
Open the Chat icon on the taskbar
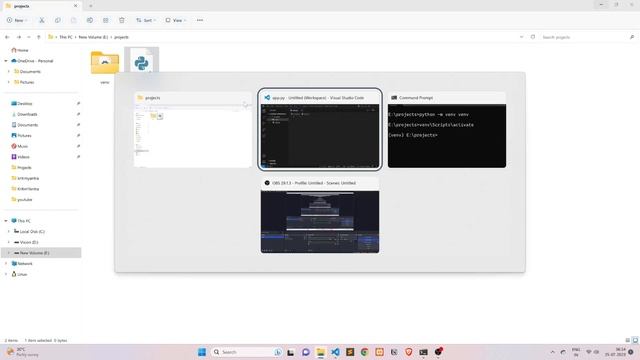tap(305, 352)
